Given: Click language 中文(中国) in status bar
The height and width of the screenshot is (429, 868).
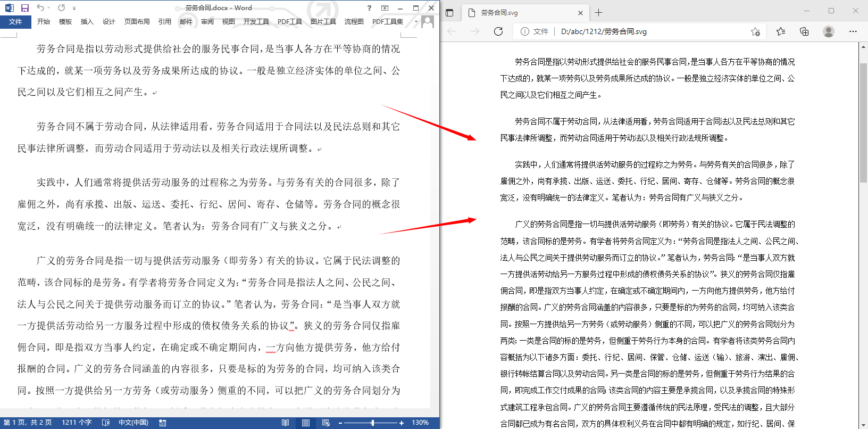Looking at the screenshot, I should tap(133, 423).
